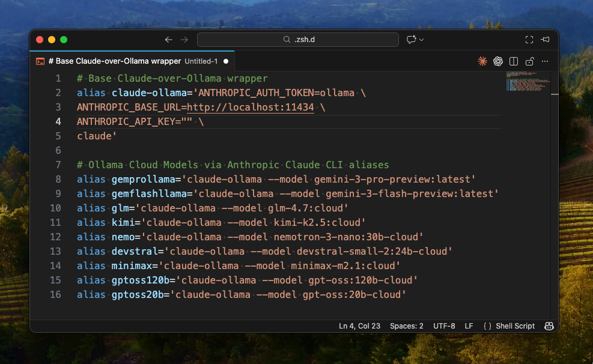Viewport: 593px width, 364px height.
Task: Click the gemflashllama alias name
Action: click(x=149, y=194)
